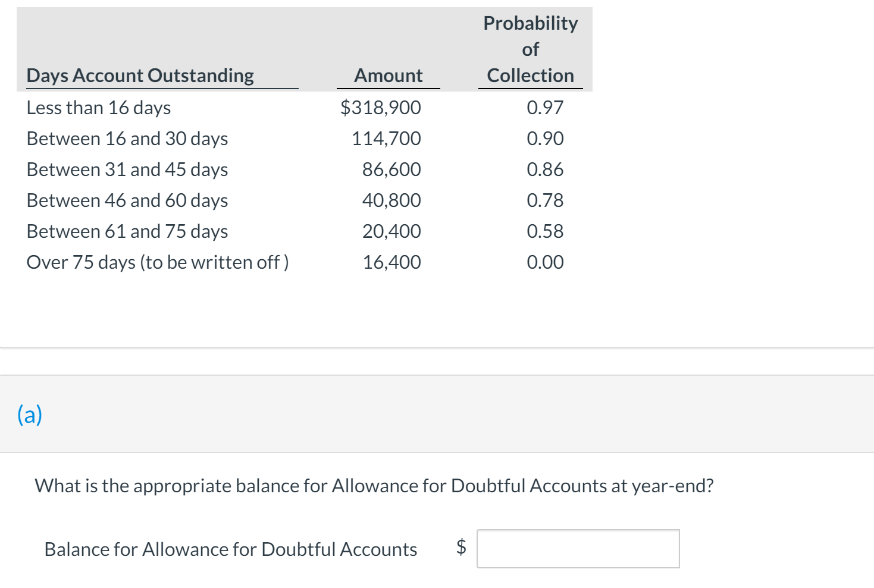Click the Between 46 and 60 days label
This screenshot has width=874, height=588.
(x=127, y=200)
